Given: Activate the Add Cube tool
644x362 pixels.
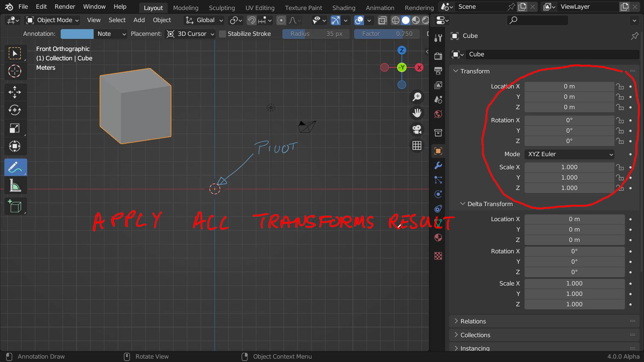Looking at the screenshot, I should (x=15, y=206).
